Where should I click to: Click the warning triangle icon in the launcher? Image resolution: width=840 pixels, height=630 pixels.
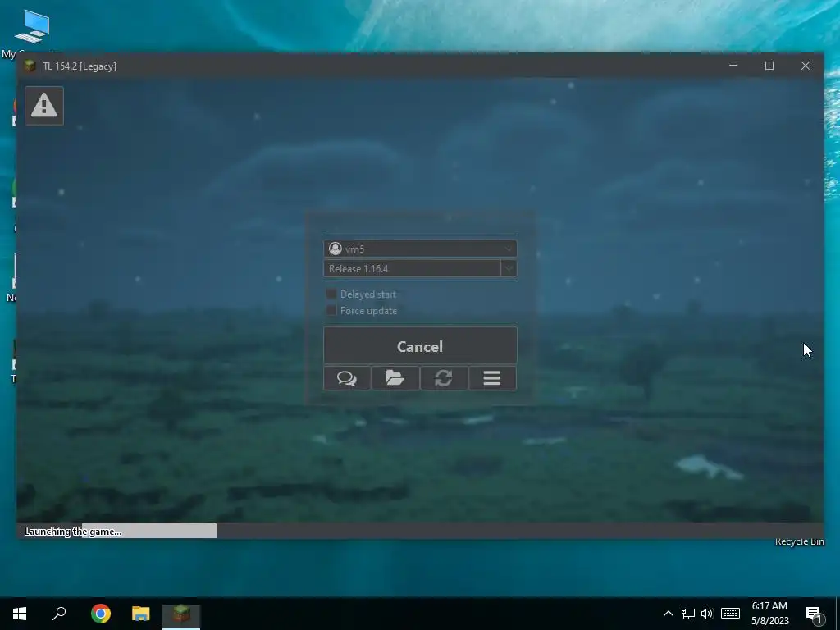click(x=44, y=106)
